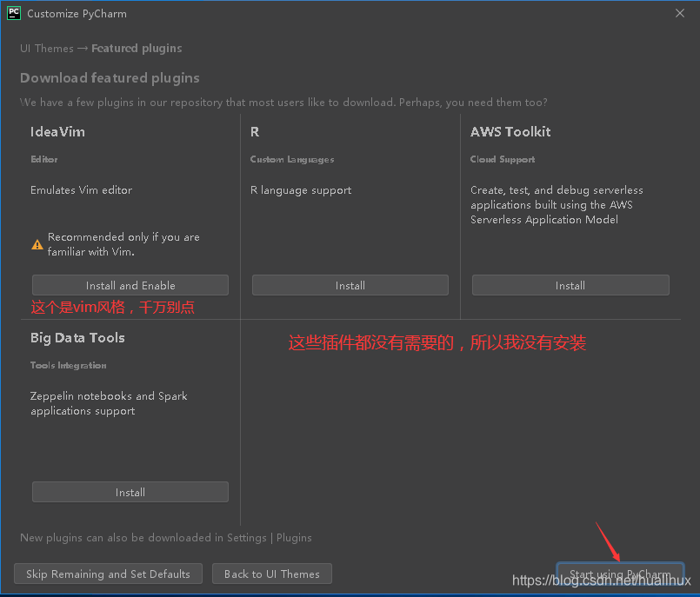The width and height of the screenshot is (700, 597).
Task: Click R language support description
Action: coord(301,190)
